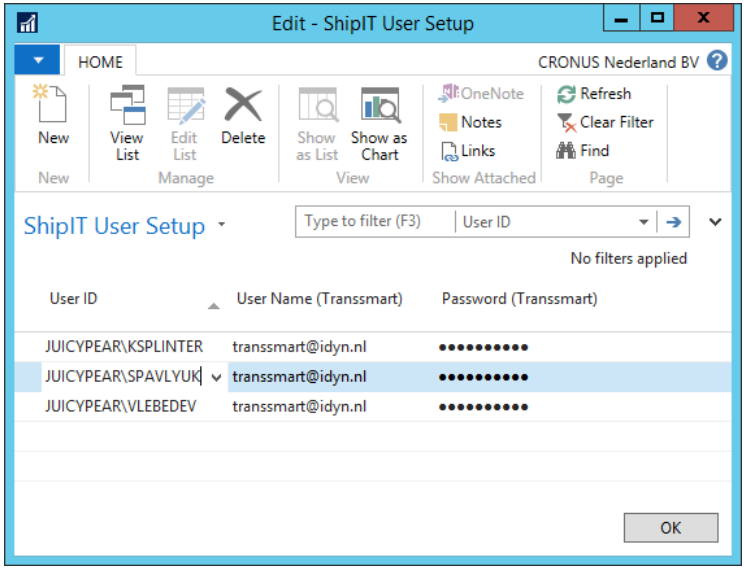Viewport: 744px width, 568px height.
Task: Open dropdown in JUICYPEAR\SPAVLYUK cell
Action: tap(217, 377)
